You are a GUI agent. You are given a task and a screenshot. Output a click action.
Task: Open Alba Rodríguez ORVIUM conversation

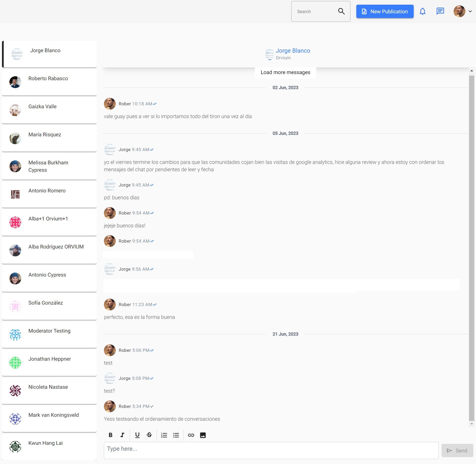point(49,250)
